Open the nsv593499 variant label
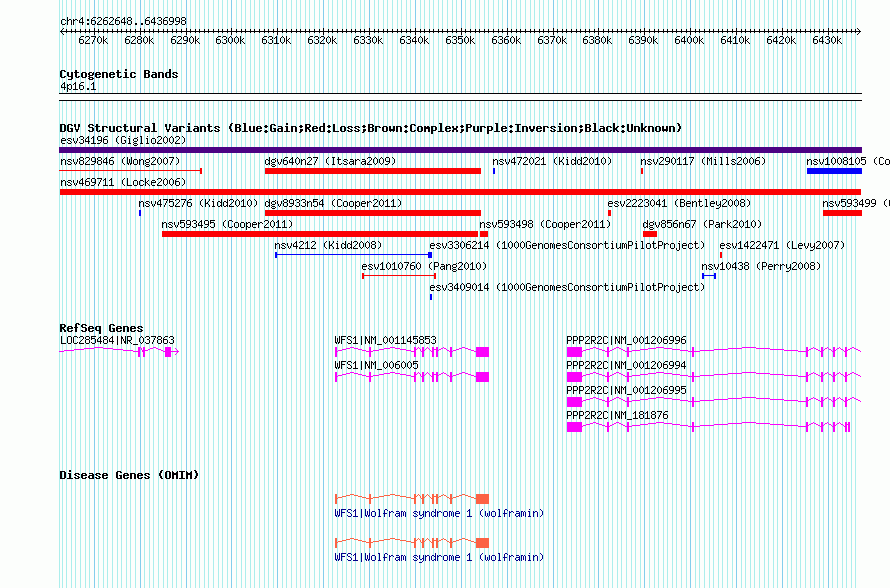This screenshot has height=588, width=890. [856, 203]
